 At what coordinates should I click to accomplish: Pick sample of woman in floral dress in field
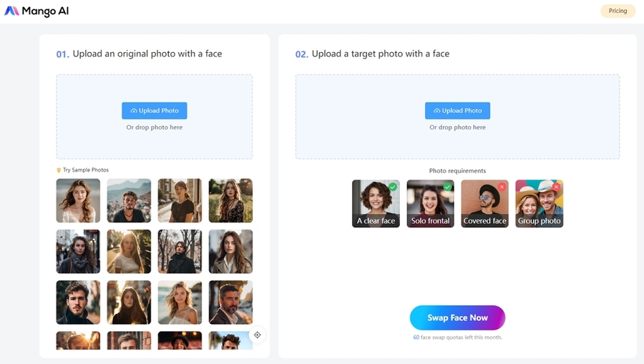(230, 200)
